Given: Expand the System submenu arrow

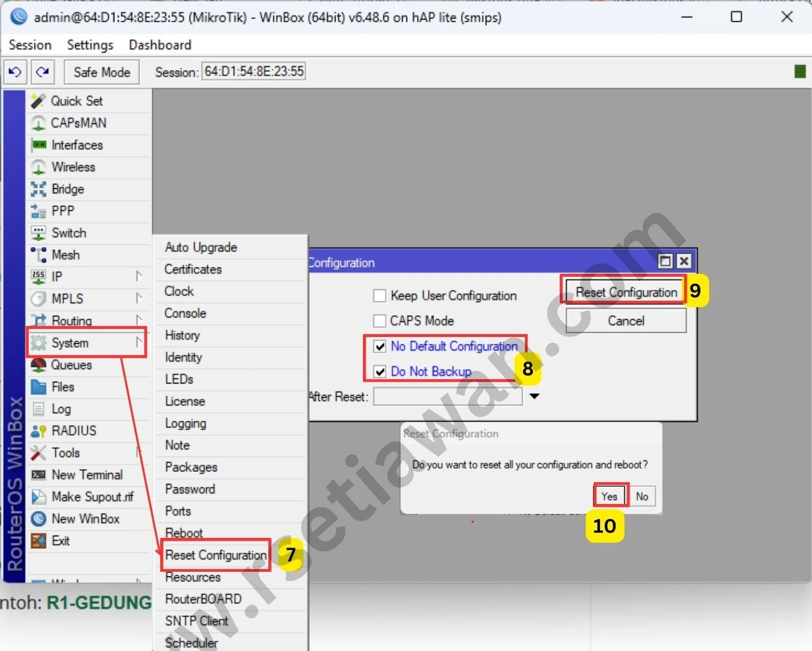Looking at the screenshot, I should 138,343.
